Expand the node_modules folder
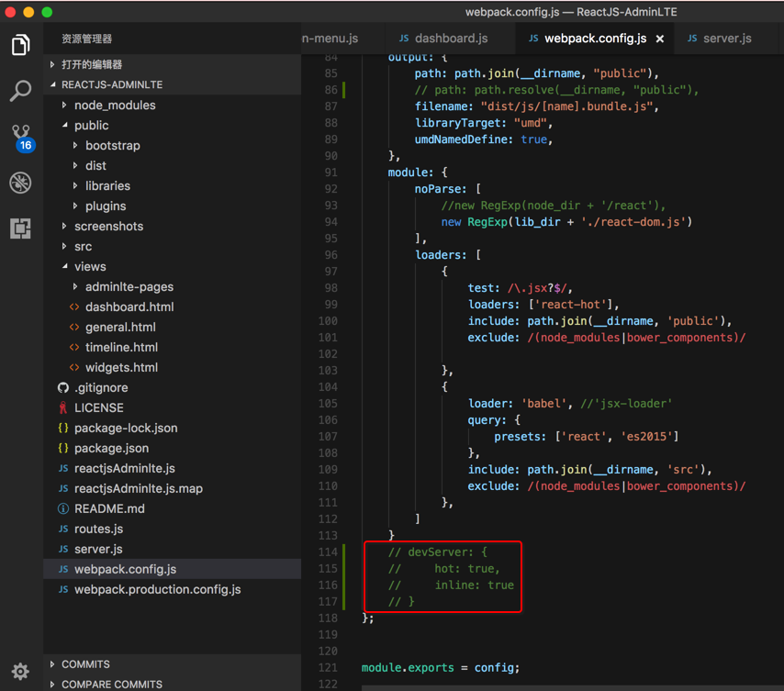784x691 pixels. pyautogui.click(x=114, y=105)
